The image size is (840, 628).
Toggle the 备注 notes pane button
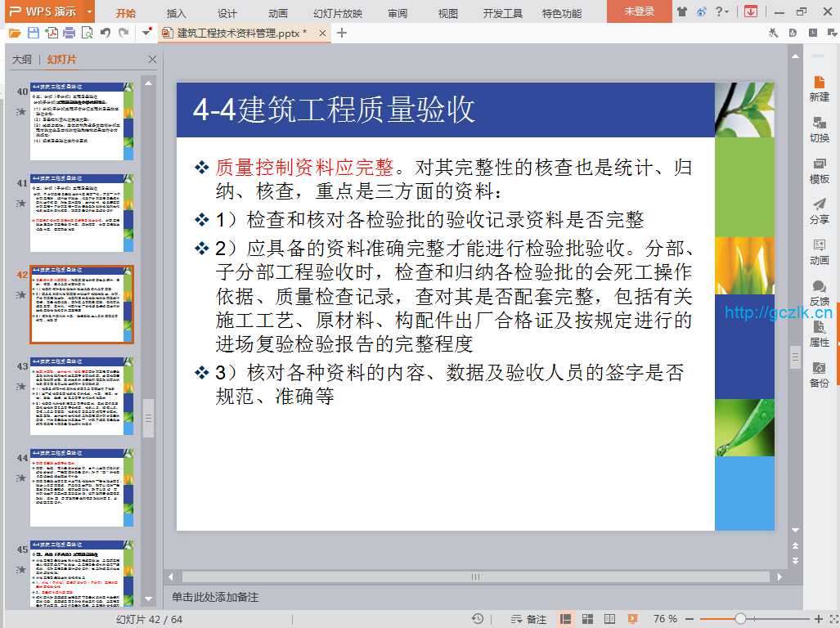click(x=528, y=619)
